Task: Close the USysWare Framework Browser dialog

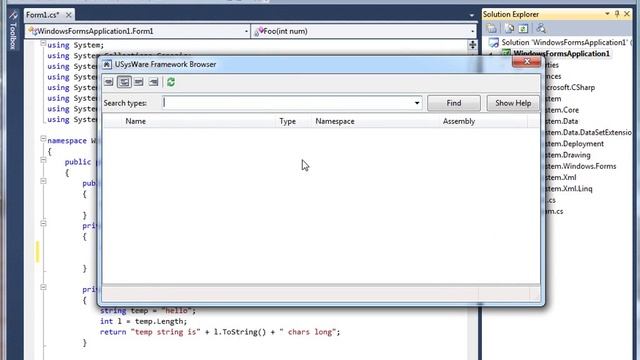Action: click(527, 62)
